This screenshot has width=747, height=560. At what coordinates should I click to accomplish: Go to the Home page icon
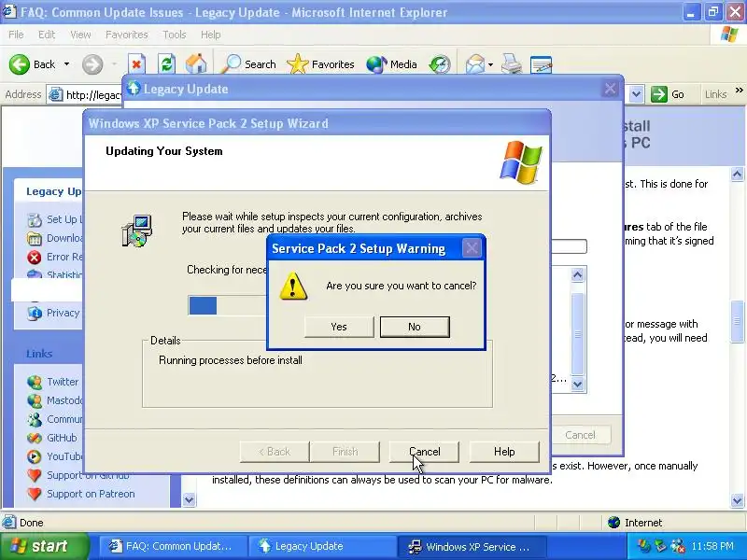pos(196,63)
